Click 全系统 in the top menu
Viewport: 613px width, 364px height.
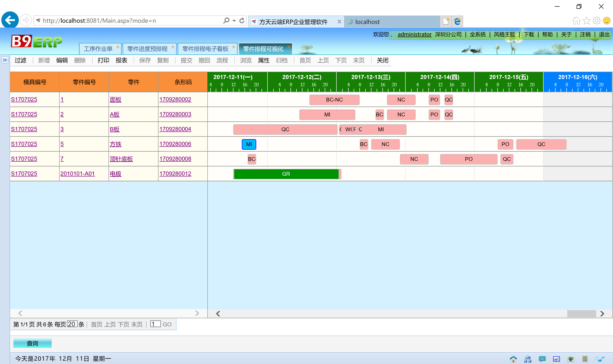pos(477,34)
